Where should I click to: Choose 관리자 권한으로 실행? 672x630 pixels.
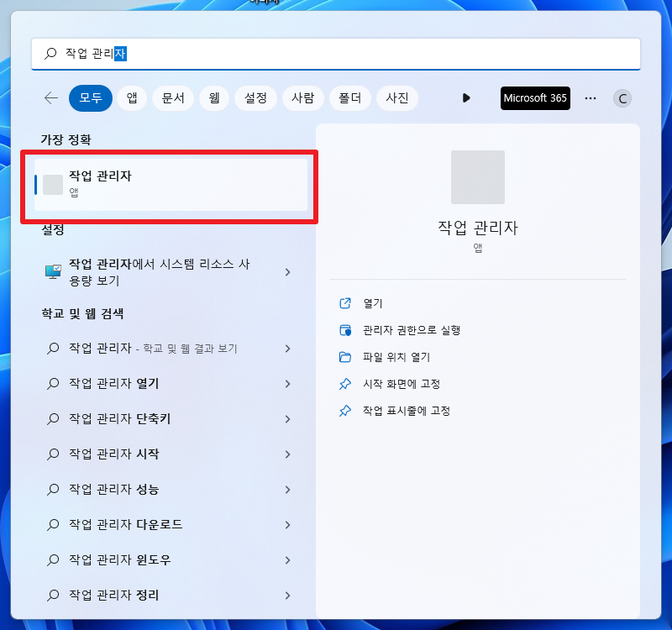[412, 330]
